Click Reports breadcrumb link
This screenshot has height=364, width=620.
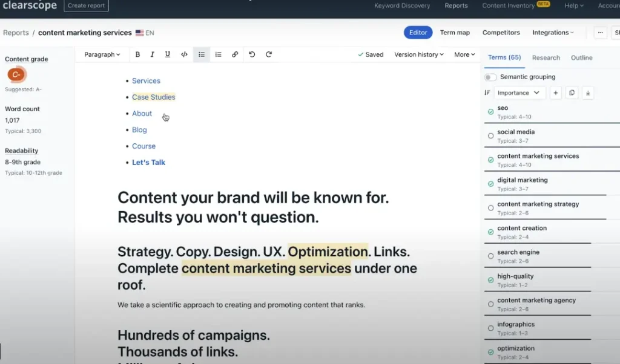(16, 33)
